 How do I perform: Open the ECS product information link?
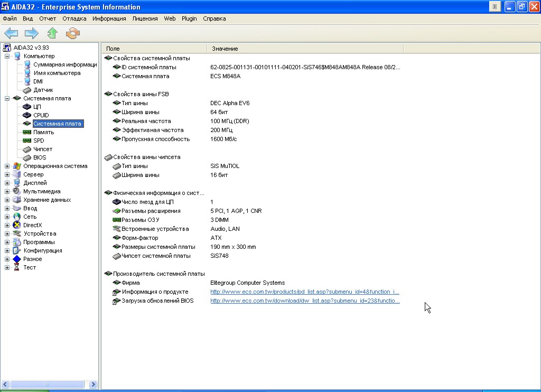tap(305, 292)
